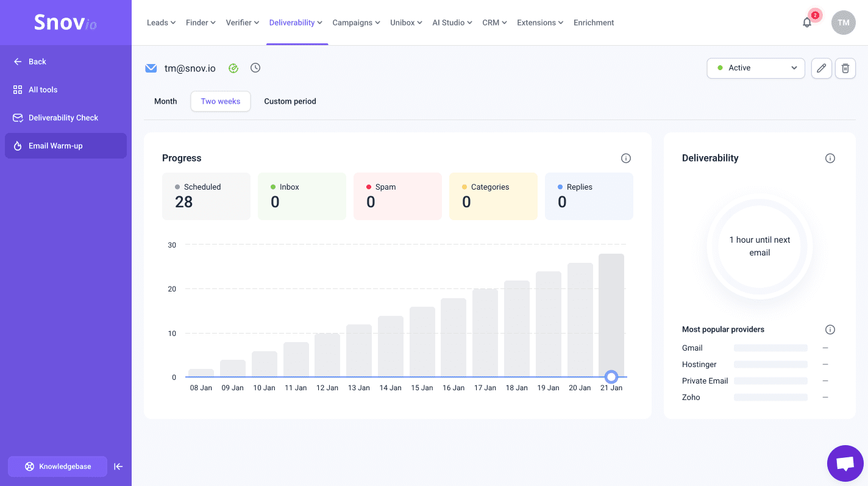The image size is (868, 486).
Task: Click the Knowledgebase button
Action: pyautogui.click(x=57, y=466)
